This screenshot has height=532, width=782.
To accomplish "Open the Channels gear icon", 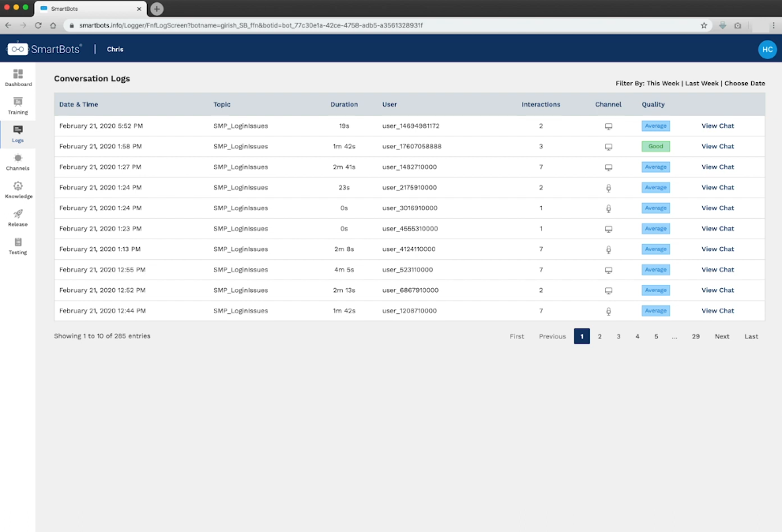I will click(x=18, y=159).
